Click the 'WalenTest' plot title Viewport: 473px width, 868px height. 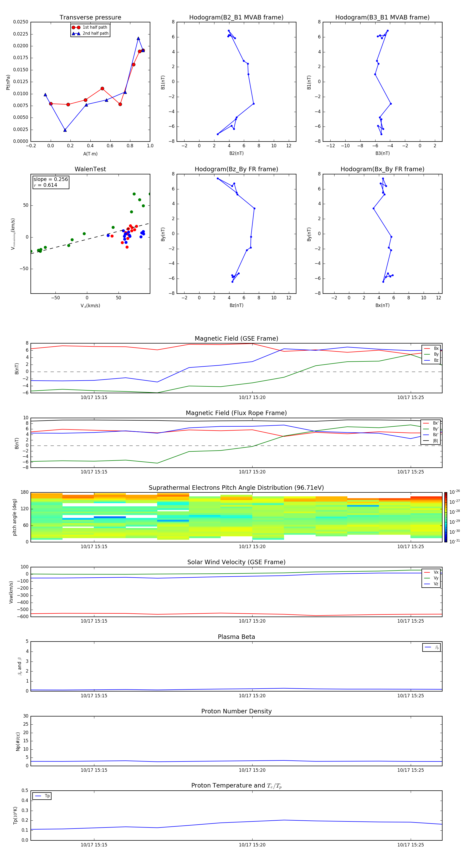click(90, 169)
